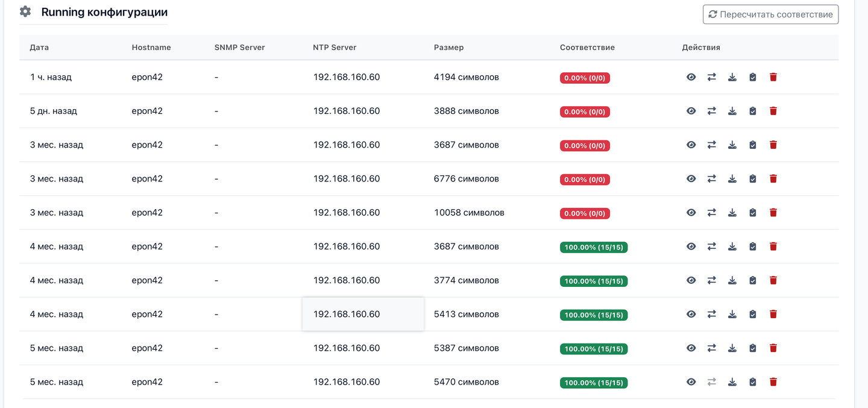Image resolution: width=868 pixels, height=408 pixels.
Task: Compare the 5413 символов configuration
Action: (712, 314)
